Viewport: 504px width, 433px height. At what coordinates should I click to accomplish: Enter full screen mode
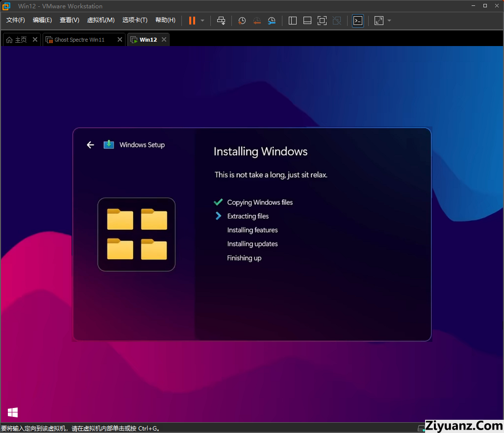(x=322, y=21)
